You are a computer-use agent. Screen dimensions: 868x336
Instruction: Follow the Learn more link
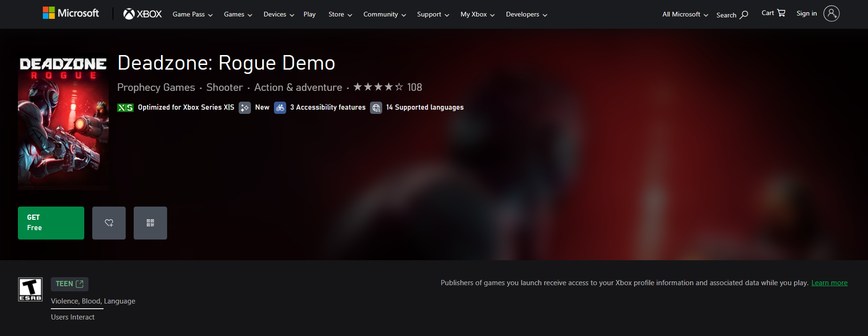coord(829,283)
